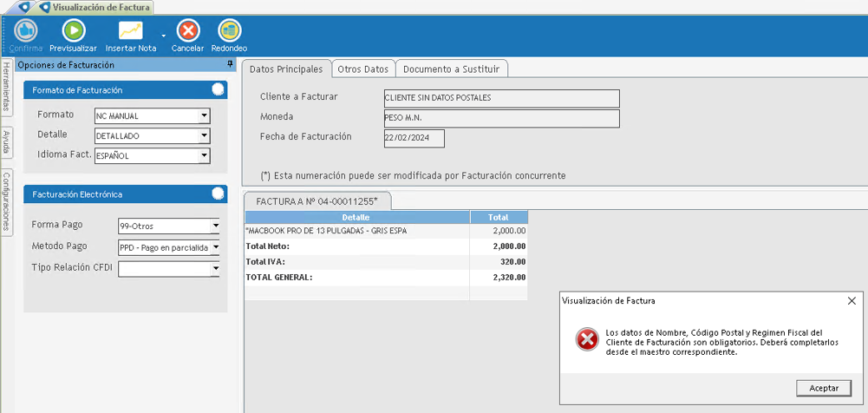The height and width of the screenshot is (413, 868).
Task: Open the Insertar Nota dropdown arrow
Action: coord(163,36)
